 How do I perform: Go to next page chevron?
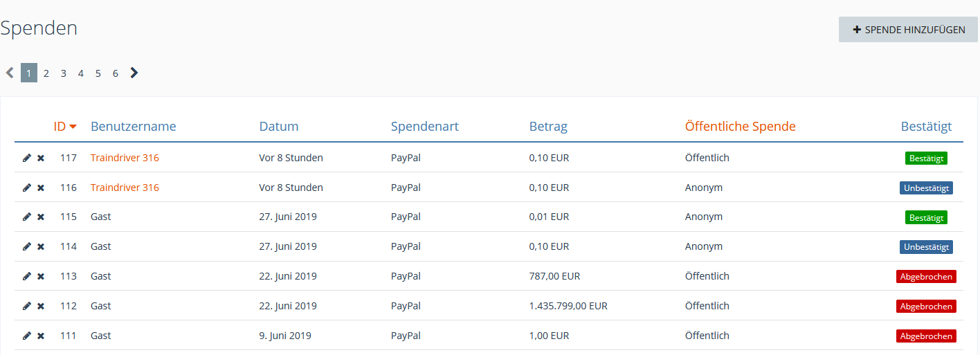point(134,73)
